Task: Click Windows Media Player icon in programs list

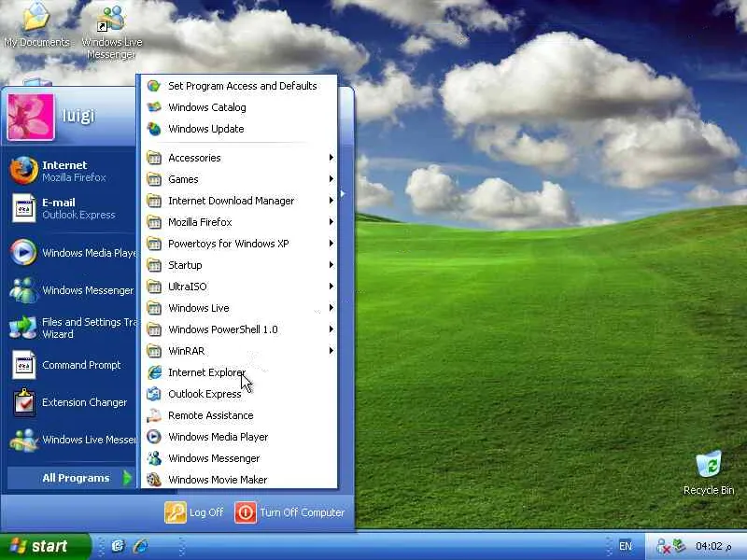Action: 154,437
